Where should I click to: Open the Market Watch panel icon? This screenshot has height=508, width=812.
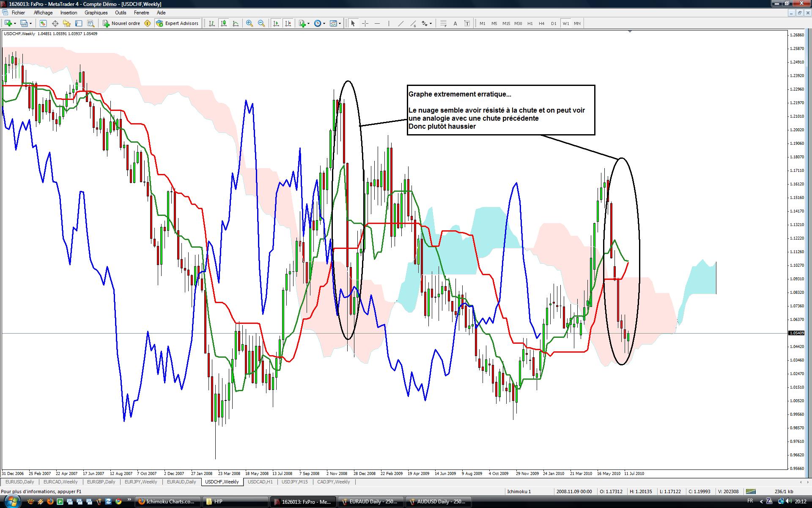click(x=43, y=24)
